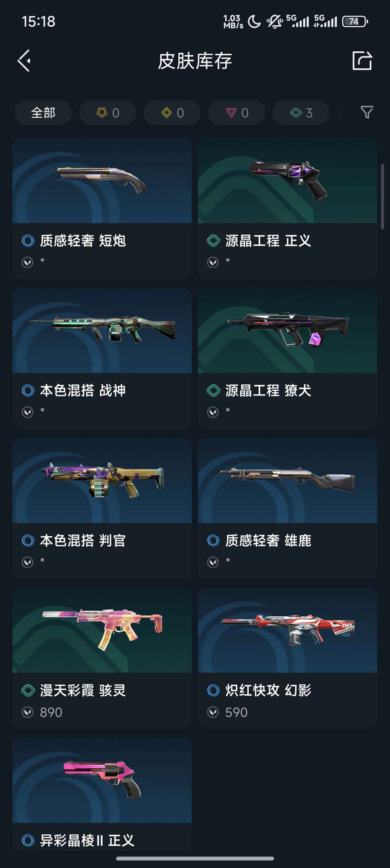390x868 pixels.
Task: Click rarity icon beside 质感轻奢 短炮
Action: click(28, 240)
